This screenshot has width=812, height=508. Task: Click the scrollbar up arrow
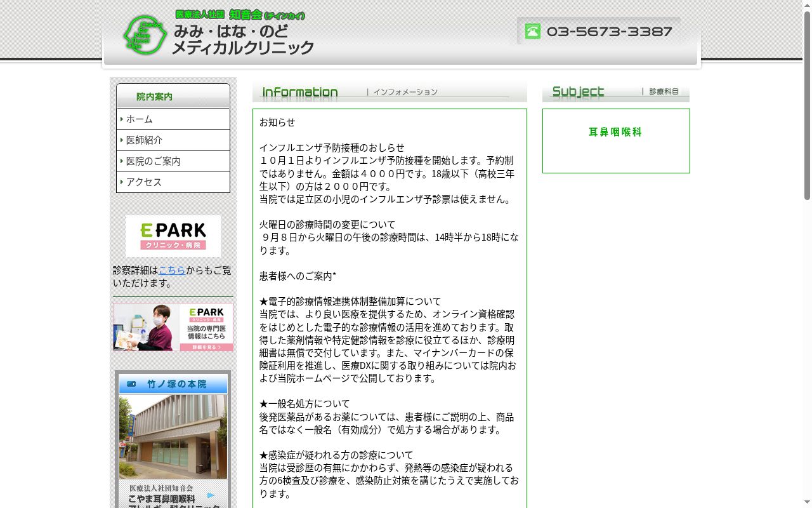[x=807, y=5]
